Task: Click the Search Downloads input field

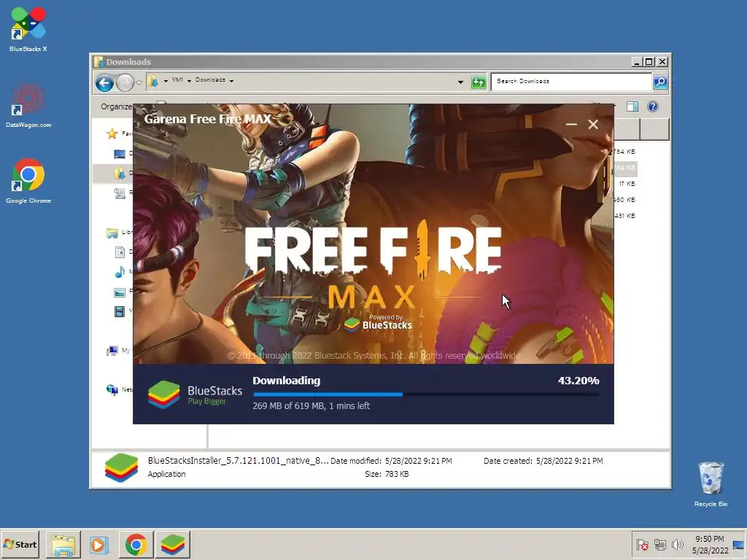Action: 571,82
